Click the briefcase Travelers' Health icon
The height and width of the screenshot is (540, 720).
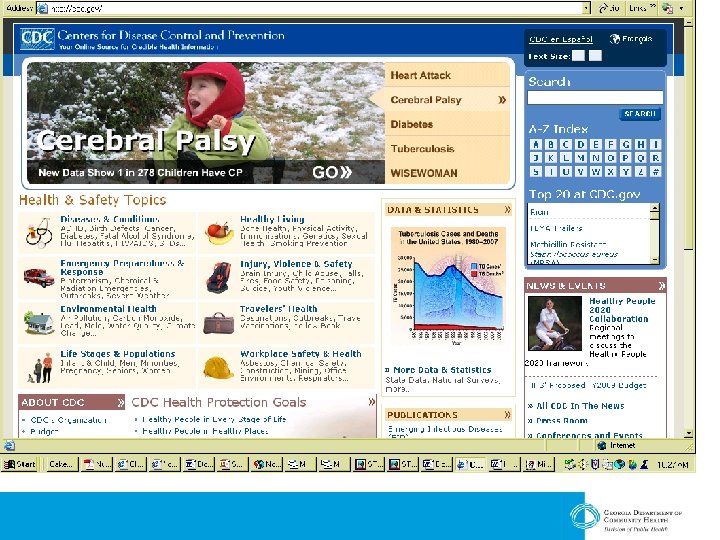coord(219,323)
